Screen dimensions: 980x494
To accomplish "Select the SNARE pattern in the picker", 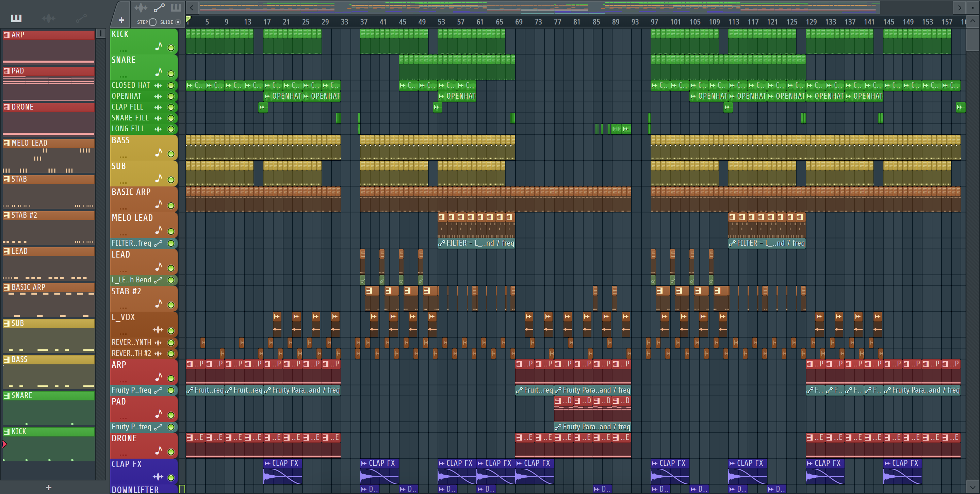I will point(49,408).
